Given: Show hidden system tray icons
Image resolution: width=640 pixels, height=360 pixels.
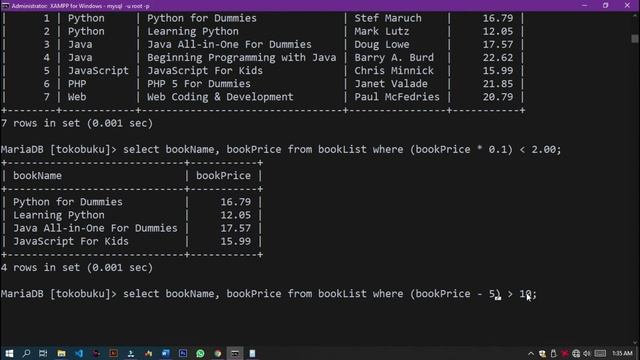Looking at the screenshot, I should click(531, 353).
